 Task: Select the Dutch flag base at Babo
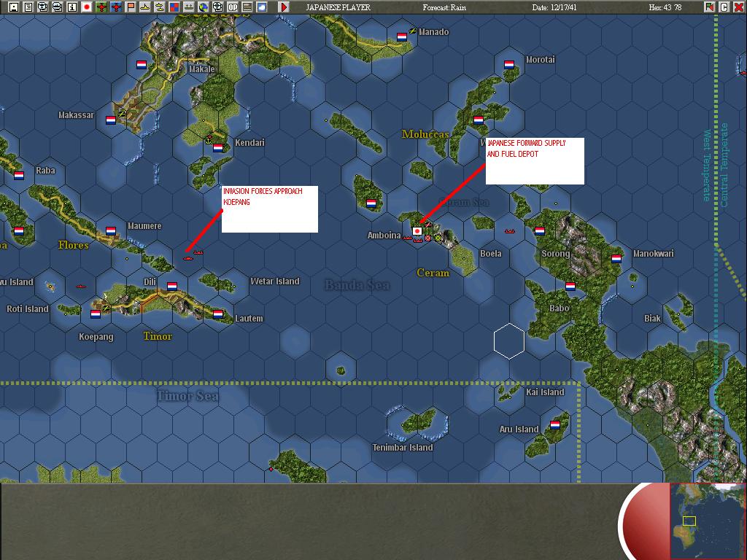pos(570,287)
